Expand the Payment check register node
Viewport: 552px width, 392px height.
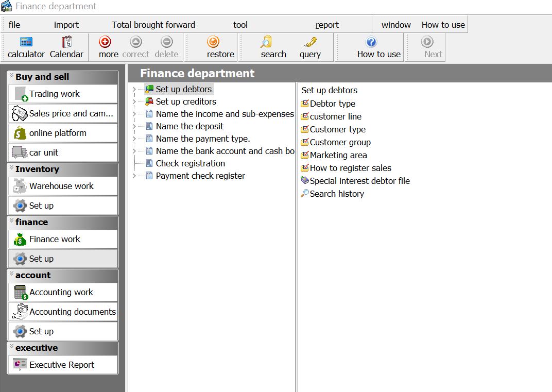(134, 176)
